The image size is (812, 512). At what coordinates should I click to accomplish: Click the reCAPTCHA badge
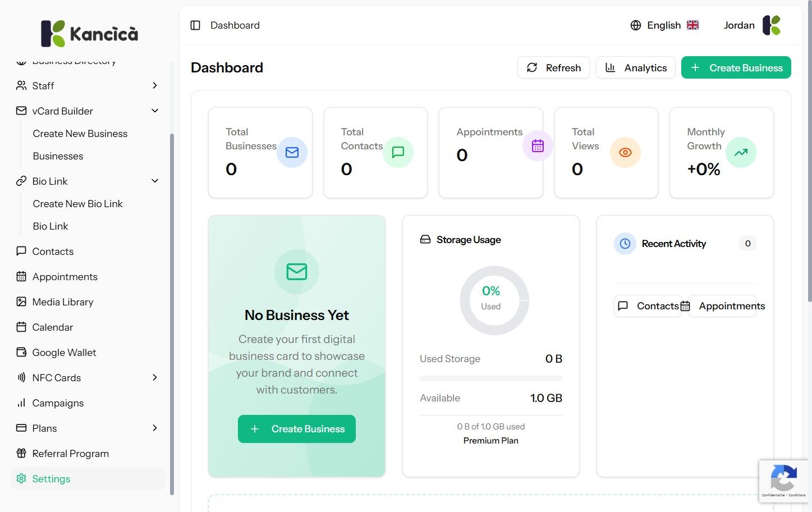(x=783, y=481)
